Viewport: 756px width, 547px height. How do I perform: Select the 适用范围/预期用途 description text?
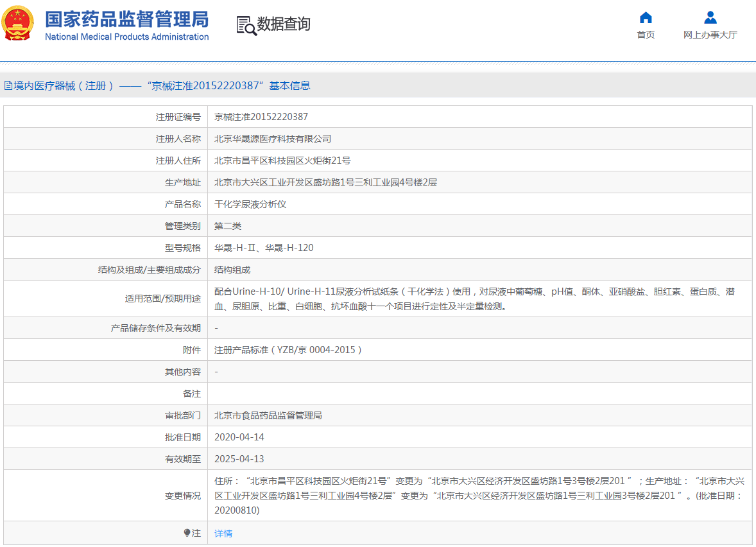pyautogui.click(x=474, y=299)
